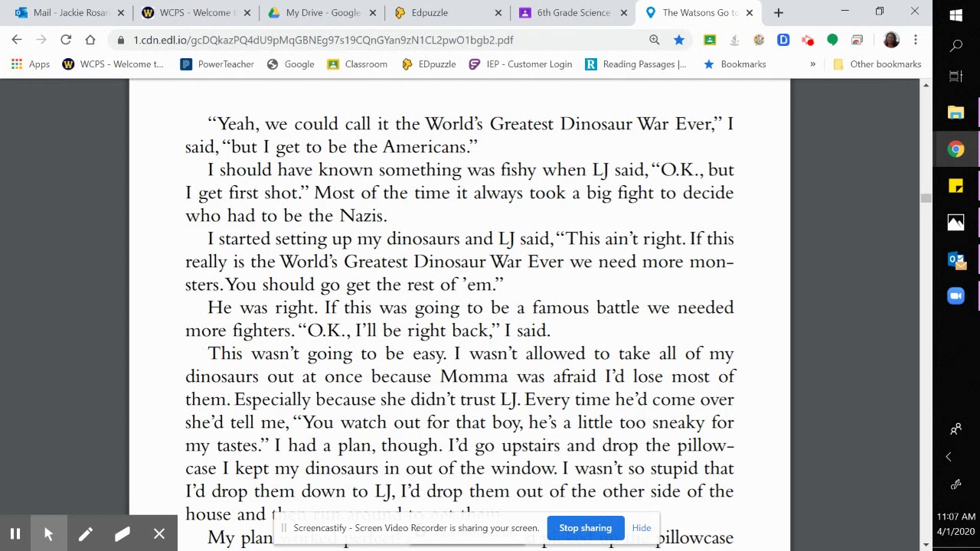Close the Screencastify drawing toolbar

[158, 534]
